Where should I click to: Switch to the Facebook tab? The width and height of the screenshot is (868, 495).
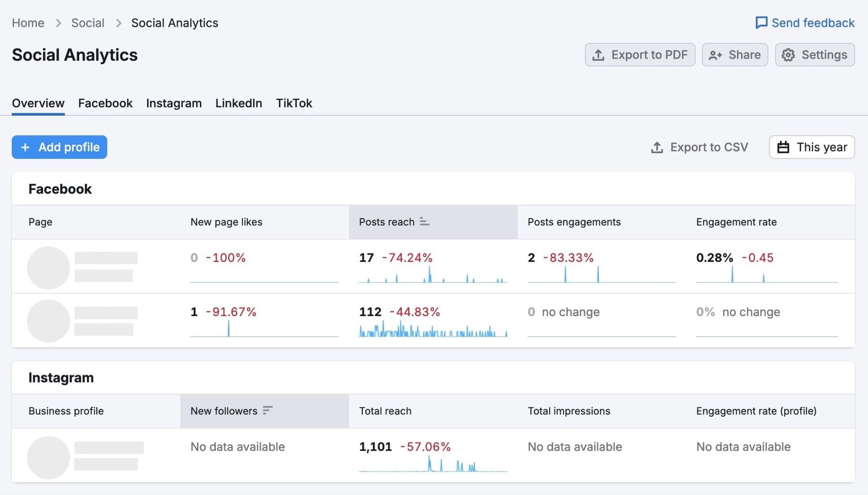[x=105, y=103]
